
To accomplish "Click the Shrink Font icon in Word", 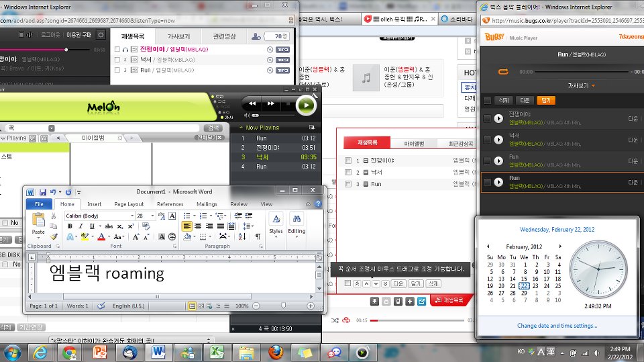I will point(146,236).
